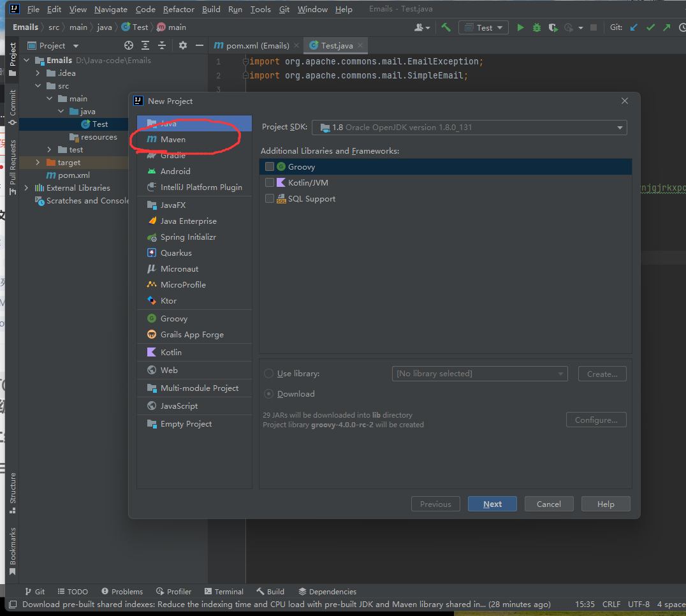This screenshot has height=616, width=686.
Task: Collapse the Emails root project node
Action: tap(26, 61)
